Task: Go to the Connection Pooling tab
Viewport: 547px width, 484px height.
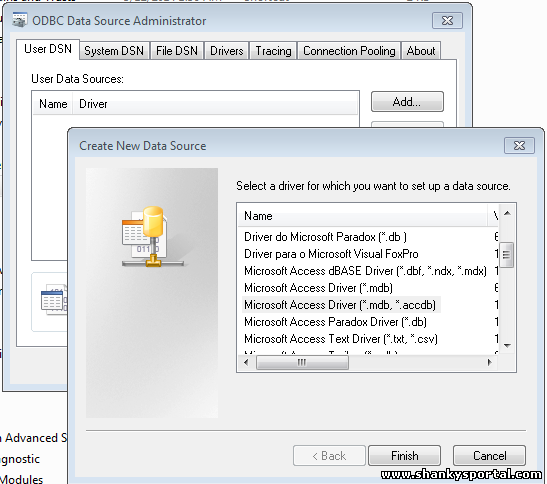Action: 349,51
